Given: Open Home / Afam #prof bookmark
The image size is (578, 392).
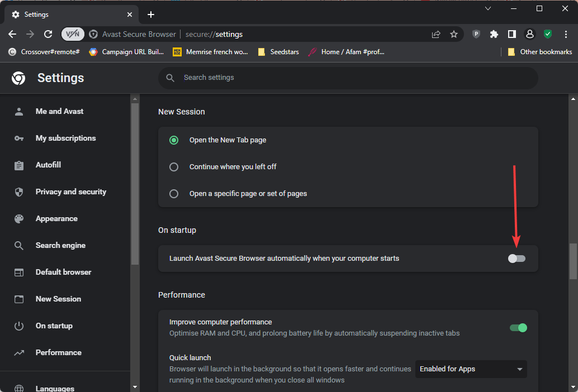Looking at the screenshot, I should pos(347,52).
